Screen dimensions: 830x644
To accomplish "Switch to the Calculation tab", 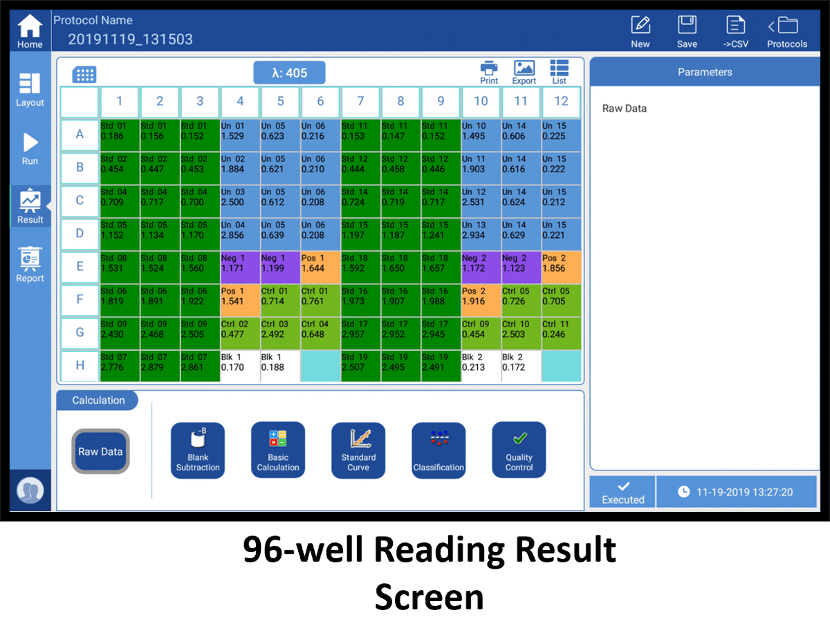I will pos(97,400).
